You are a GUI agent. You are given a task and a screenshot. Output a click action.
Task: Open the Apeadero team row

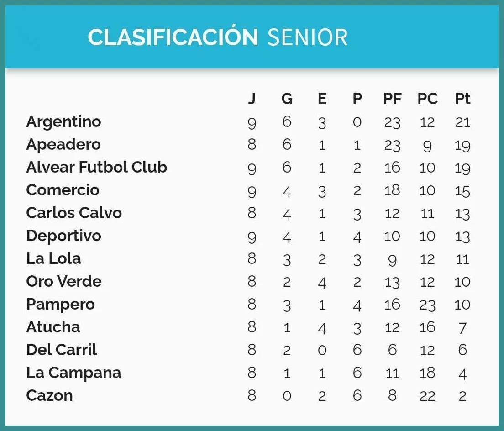(x=63, y=145)
